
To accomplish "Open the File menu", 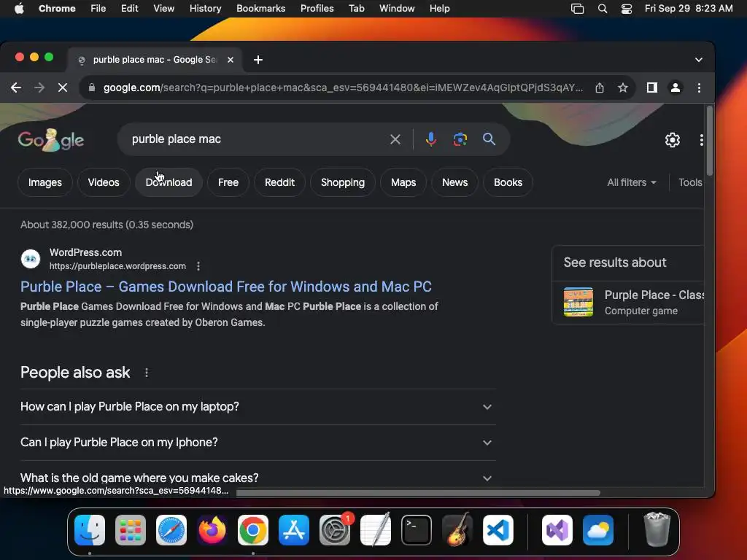I will pos(98,8).
